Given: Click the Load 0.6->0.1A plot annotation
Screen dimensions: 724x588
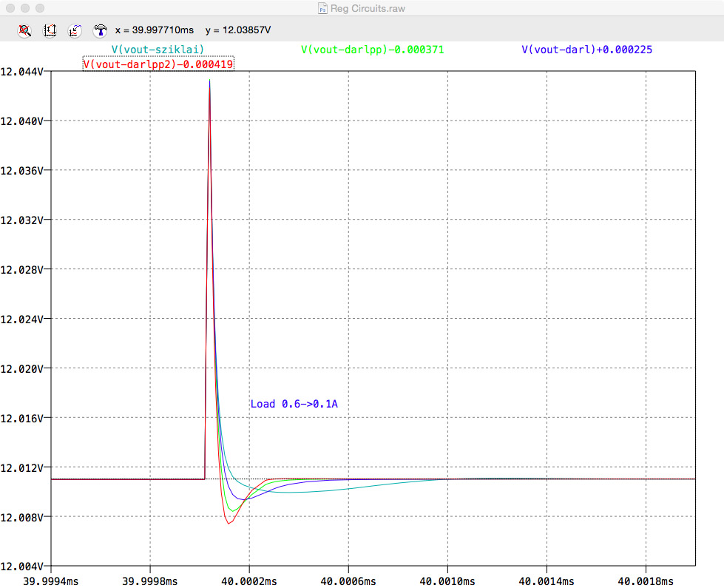Looking at the screenshot, I should (294, 404).
